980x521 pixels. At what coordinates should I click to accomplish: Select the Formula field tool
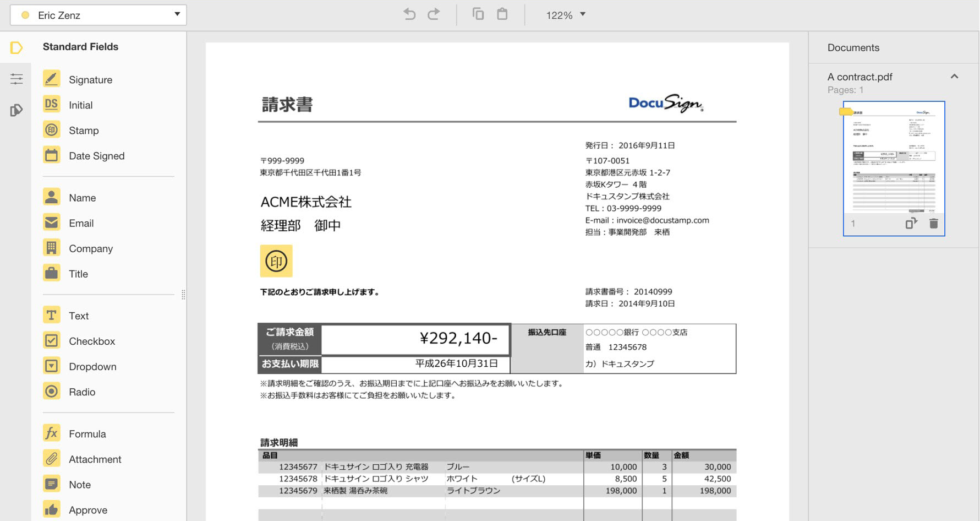tap(87, 433)
